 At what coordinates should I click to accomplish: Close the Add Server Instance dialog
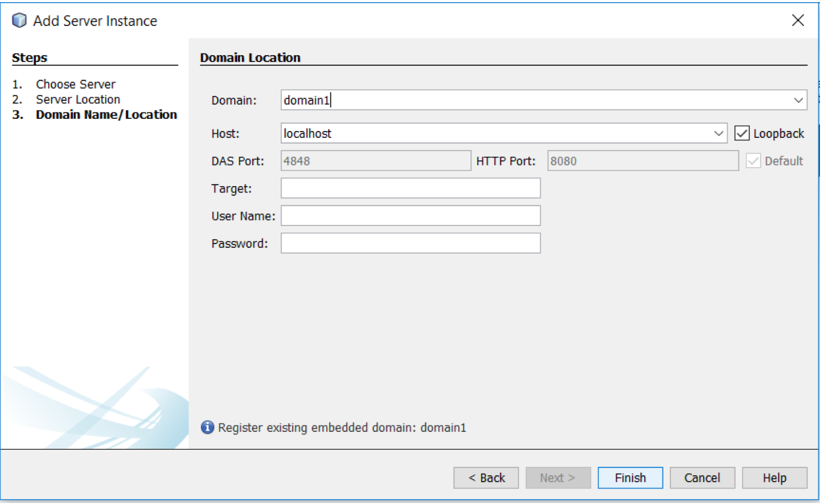coord(798,21)
